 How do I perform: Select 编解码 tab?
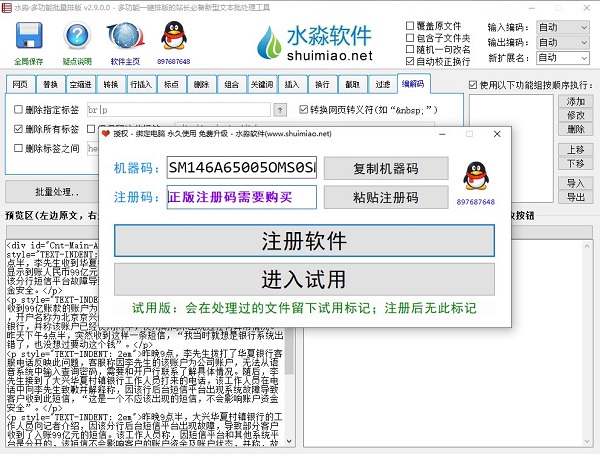(x=414, y=83)
